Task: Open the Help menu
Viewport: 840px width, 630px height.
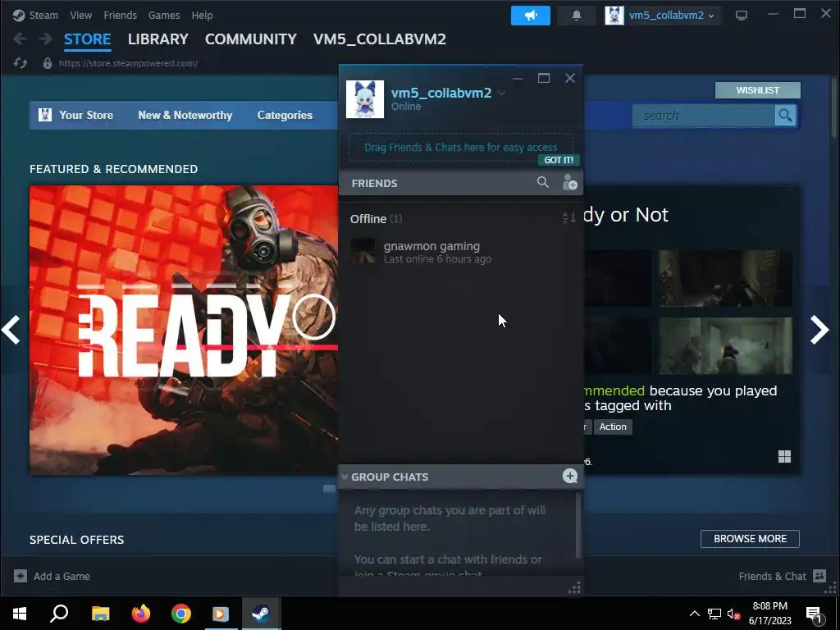Action: (x=202, y=15)
